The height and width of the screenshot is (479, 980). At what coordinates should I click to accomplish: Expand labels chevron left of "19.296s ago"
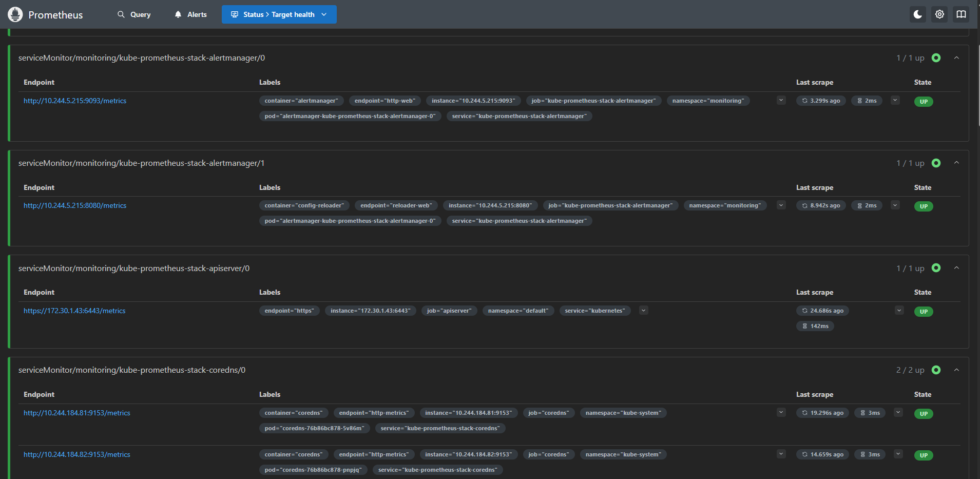[x=781, y=412]
